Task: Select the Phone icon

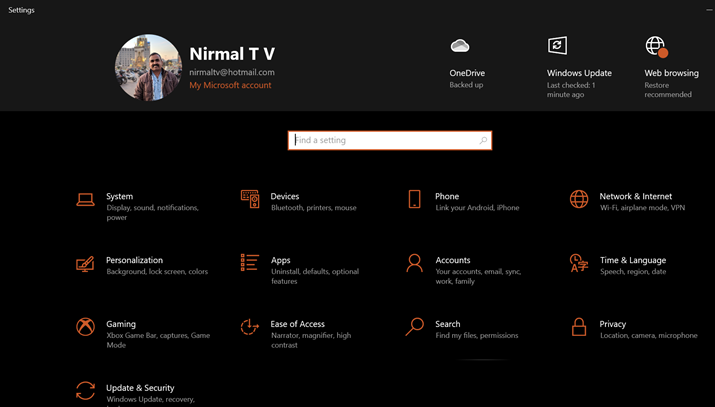Action: pyautogui.click(x=414, y=199)
